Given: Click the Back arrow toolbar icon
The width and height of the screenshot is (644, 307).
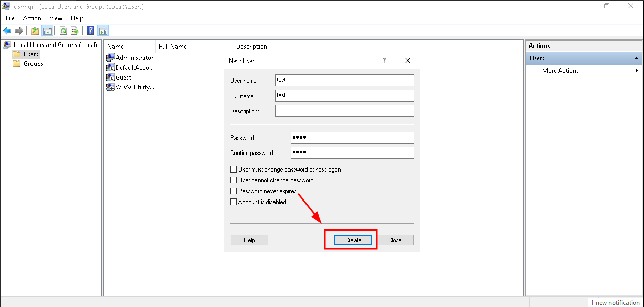Looking at the screenshot, I should (x=7, y=31).
